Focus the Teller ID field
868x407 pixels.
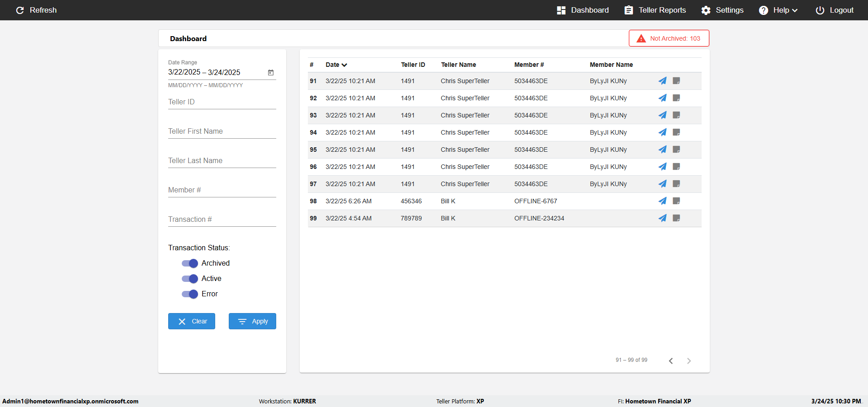(x=222, y=102)
